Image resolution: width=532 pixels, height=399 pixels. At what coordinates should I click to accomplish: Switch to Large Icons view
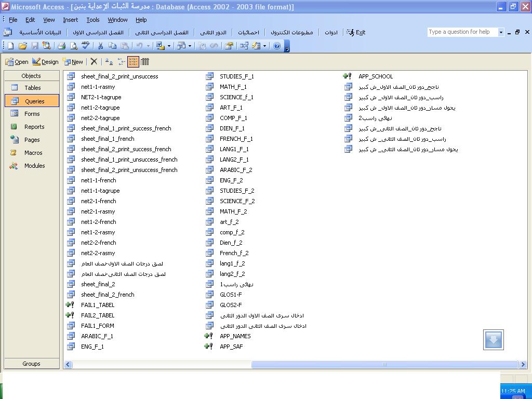coord(109,61)
